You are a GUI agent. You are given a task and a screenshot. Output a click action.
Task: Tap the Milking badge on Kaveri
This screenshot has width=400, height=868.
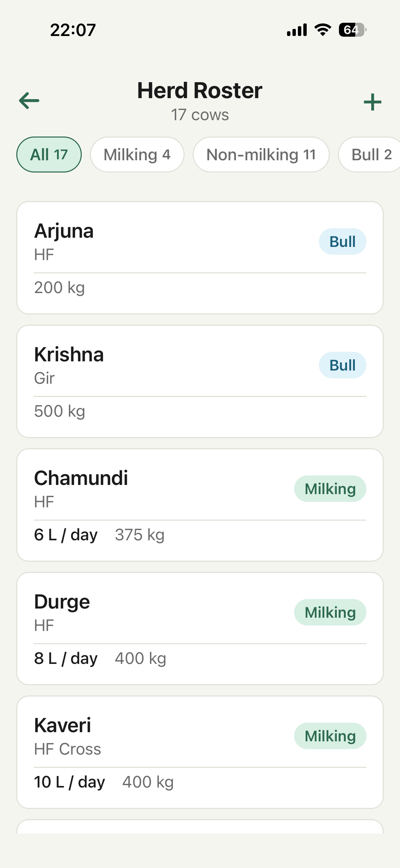coord(330,736)
